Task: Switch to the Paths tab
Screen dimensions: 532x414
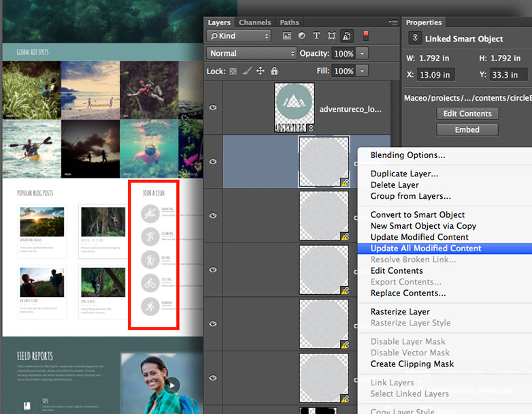Action: pyautogui.click(x=289, y=22)
